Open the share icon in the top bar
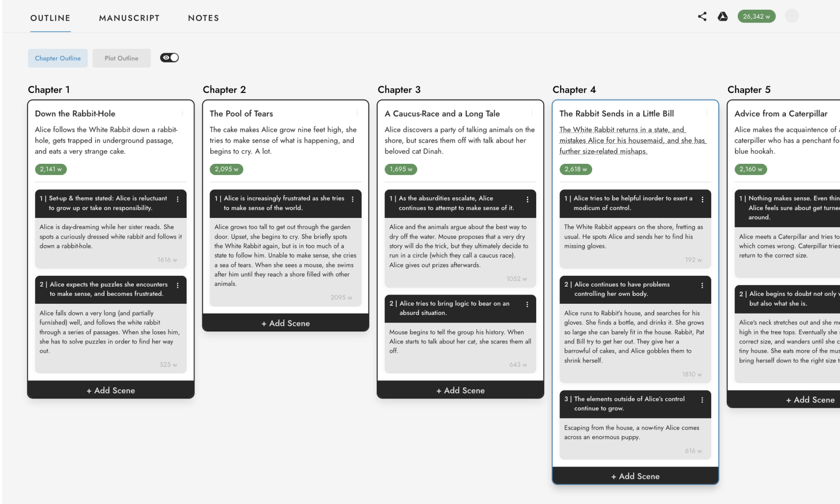This screenshot has height=504, width=840. click(x=702, y=16)
